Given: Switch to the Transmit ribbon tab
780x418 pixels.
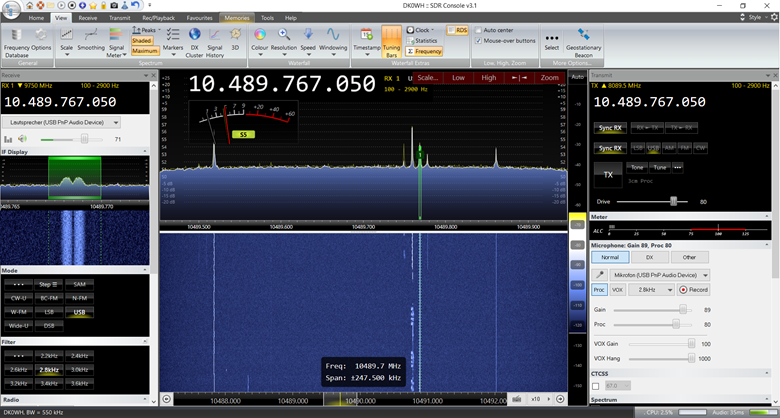Looking at the screenshot, I should click(120, 18).
